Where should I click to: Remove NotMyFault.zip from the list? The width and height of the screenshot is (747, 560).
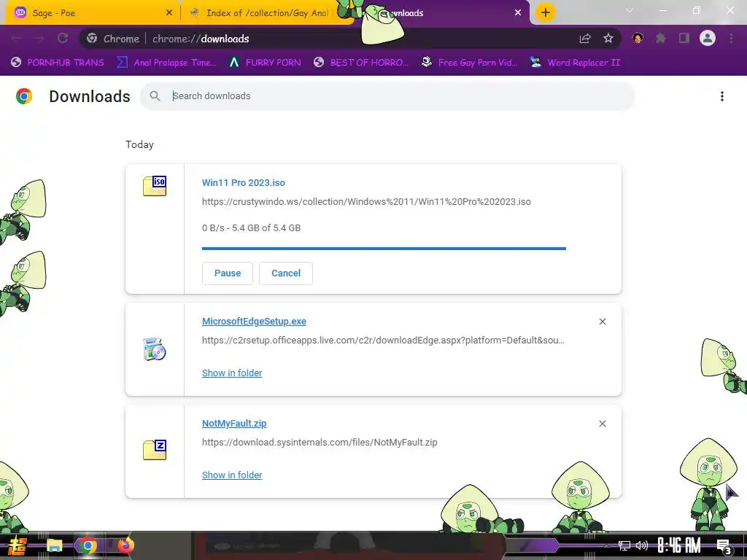click(603, 424)
